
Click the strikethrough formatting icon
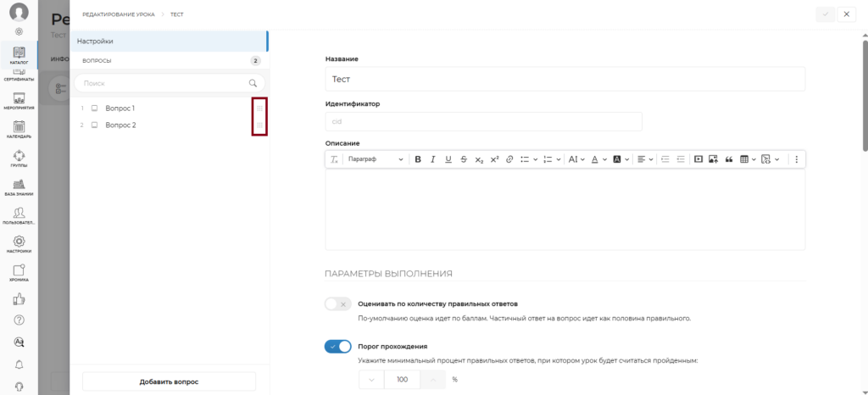pyautogui.click(x=463, y=159)
